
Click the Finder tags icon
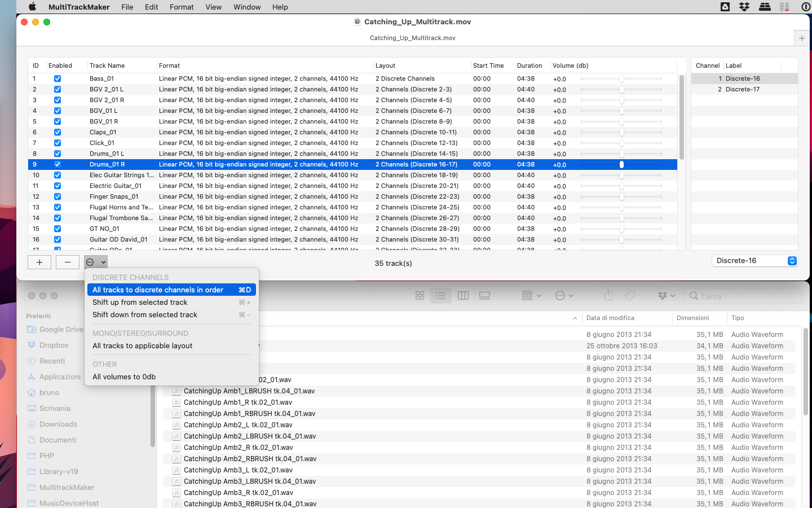[x=630, y=295]
